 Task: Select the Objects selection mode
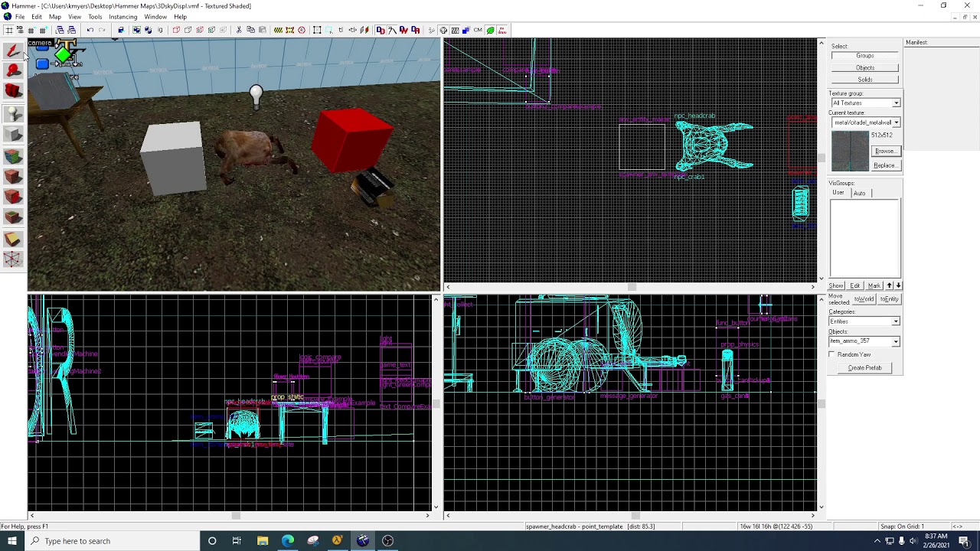tap(865, 68)
